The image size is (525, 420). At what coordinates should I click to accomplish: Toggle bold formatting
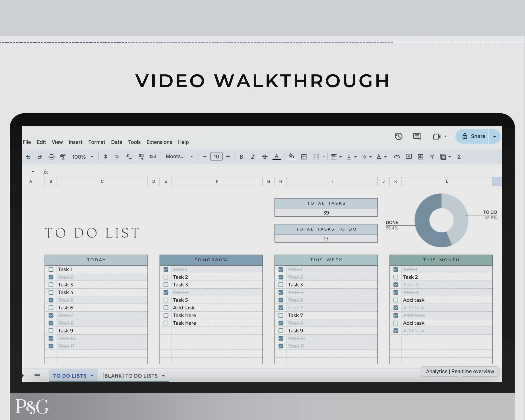click(x=241, y=157)
